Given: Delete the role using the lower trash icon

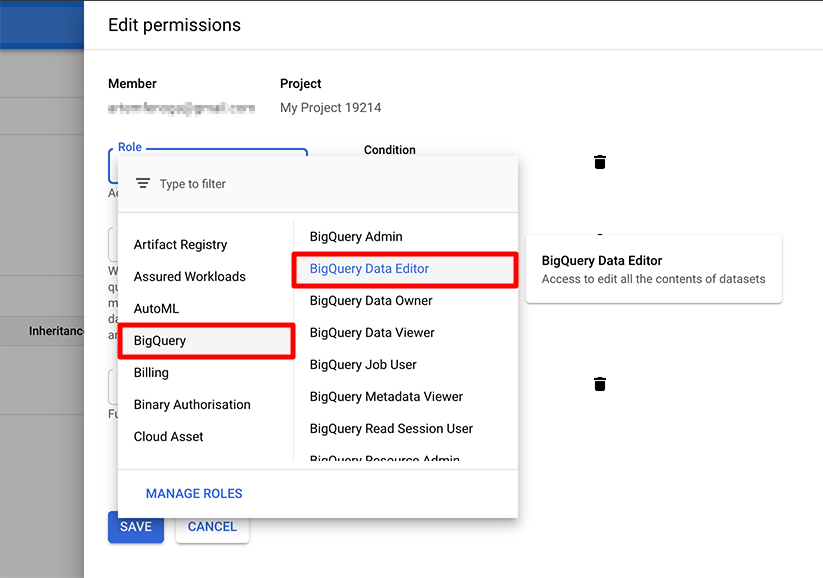Looking at the screenshot, I should pyautogui.click(x=600, y=384).
